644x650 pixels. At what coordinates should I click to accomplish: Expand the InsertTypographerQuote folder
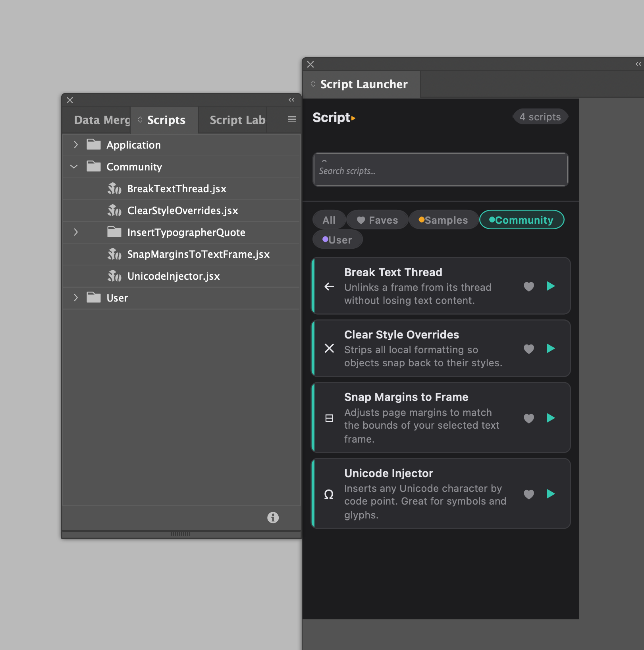coord(75,232)
